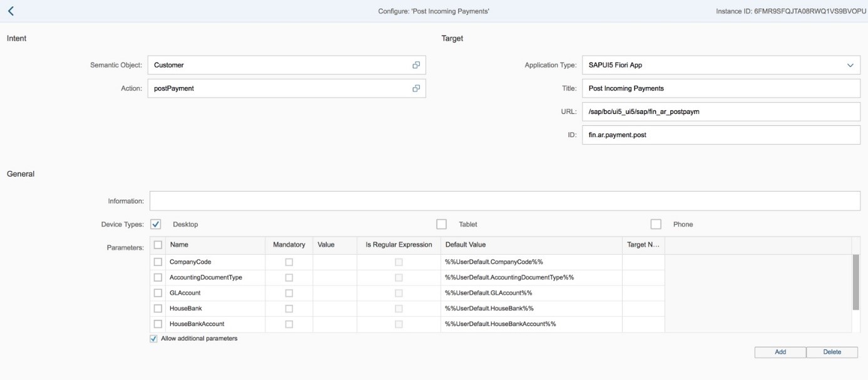Image resolution: width=868 pixels, height=380 pixels.
Task: Check Mandatory for the GLAccount parameter
Action: click(289, 293)
